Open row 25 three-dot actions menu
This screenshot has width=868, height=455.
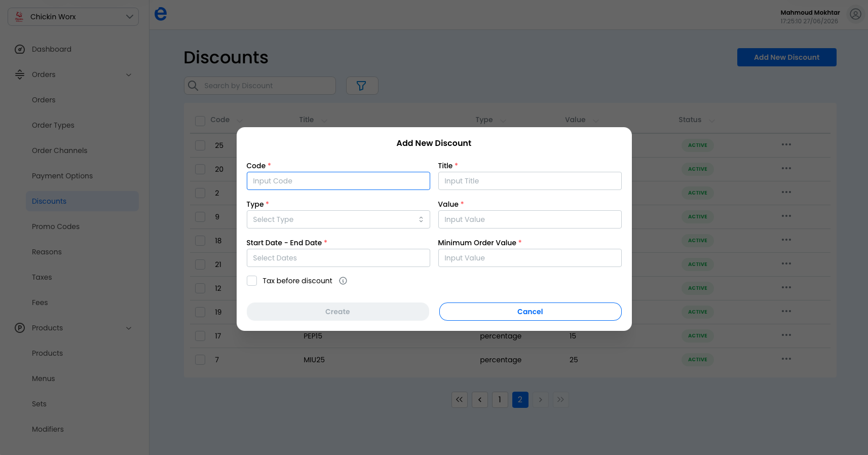786,145
